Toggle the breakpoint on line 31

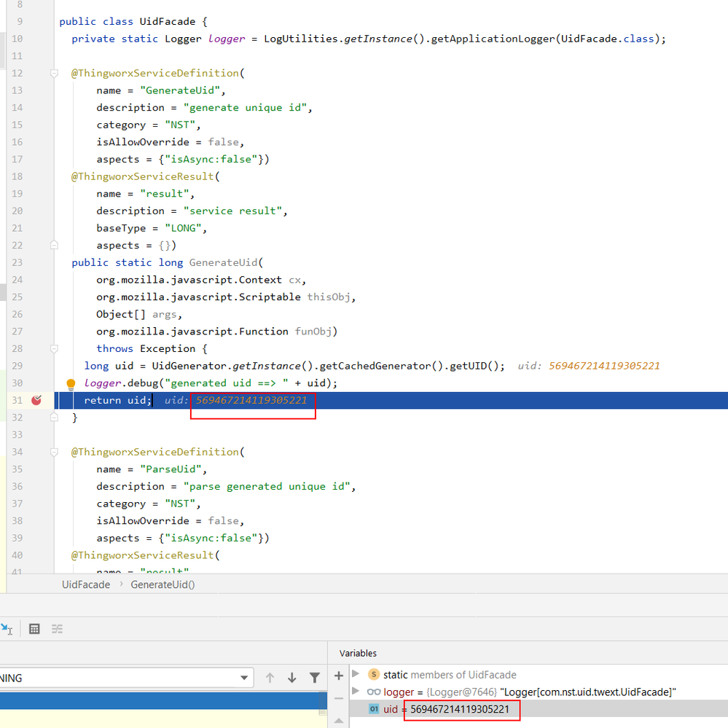pyautogui.click(x=36, y=400)
